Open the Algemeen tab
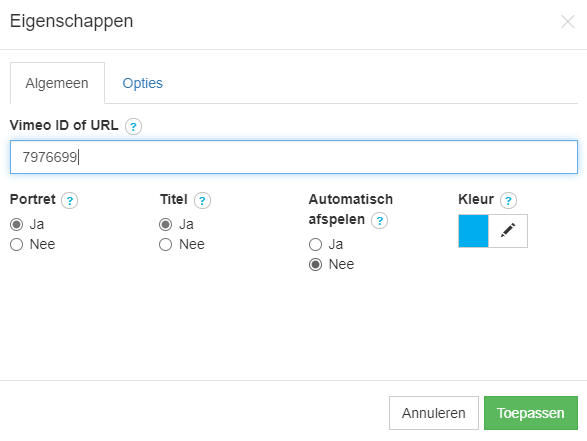 57,83
